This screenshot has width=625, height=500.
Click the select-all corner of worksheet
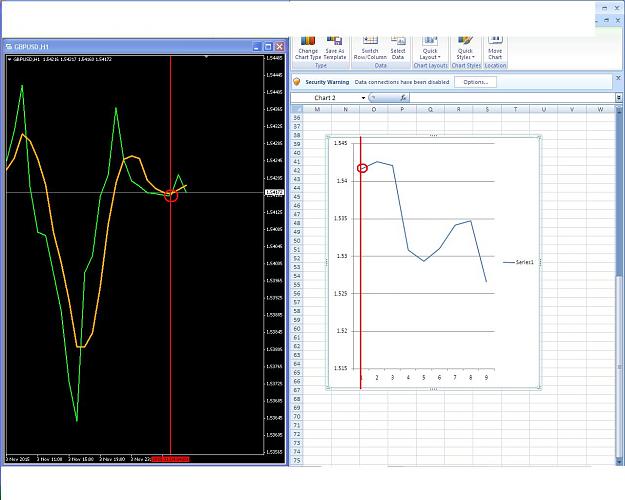297,109
